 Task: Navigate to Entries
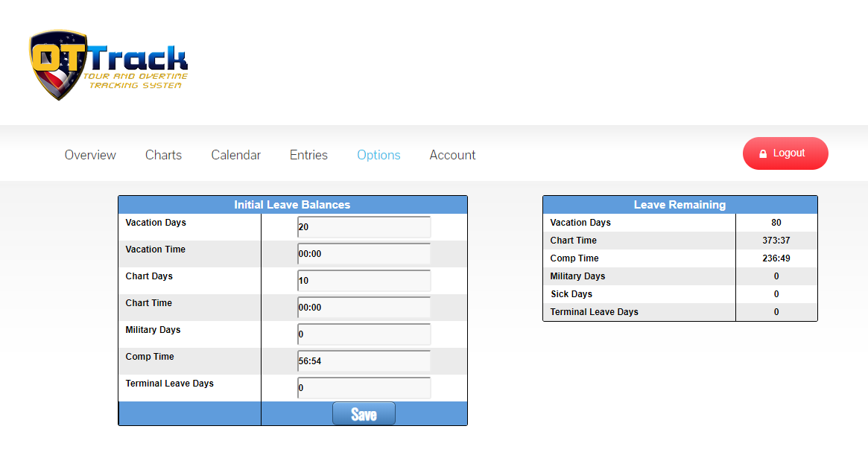coord(308,155)
